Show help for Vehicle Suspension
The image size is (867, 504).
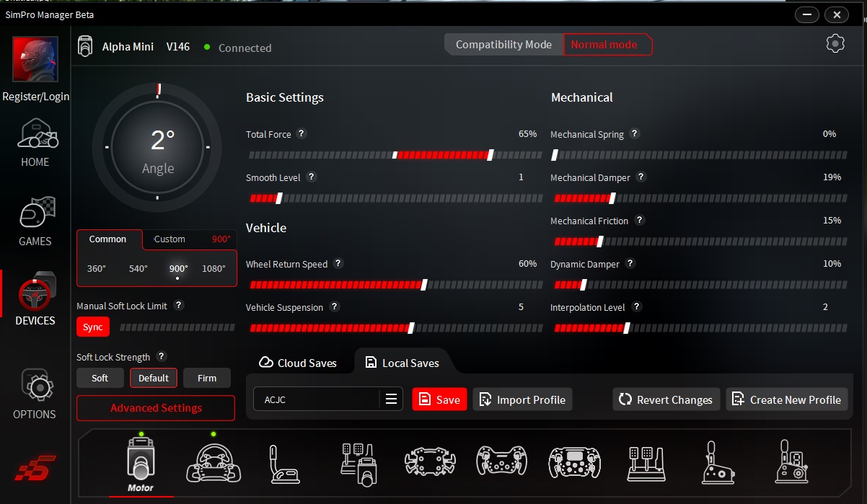(x=334, y=306)
